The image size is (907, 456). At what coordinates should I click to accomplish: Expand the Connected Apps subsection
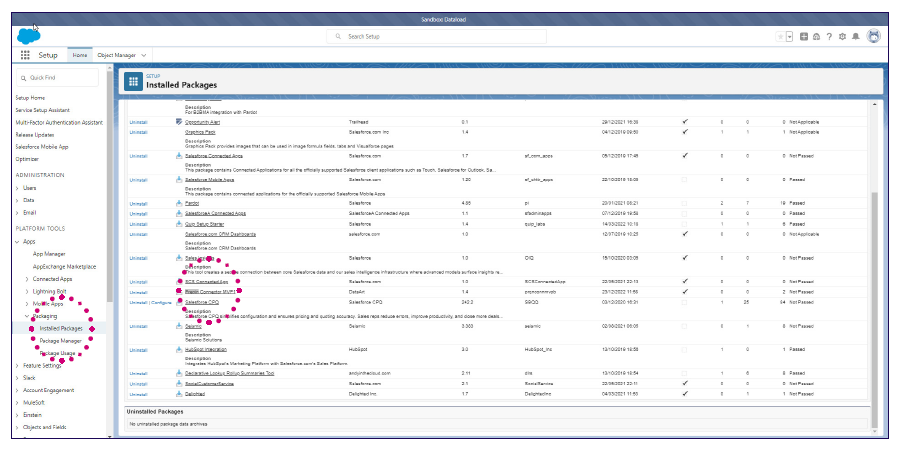[x=27, y=279]
